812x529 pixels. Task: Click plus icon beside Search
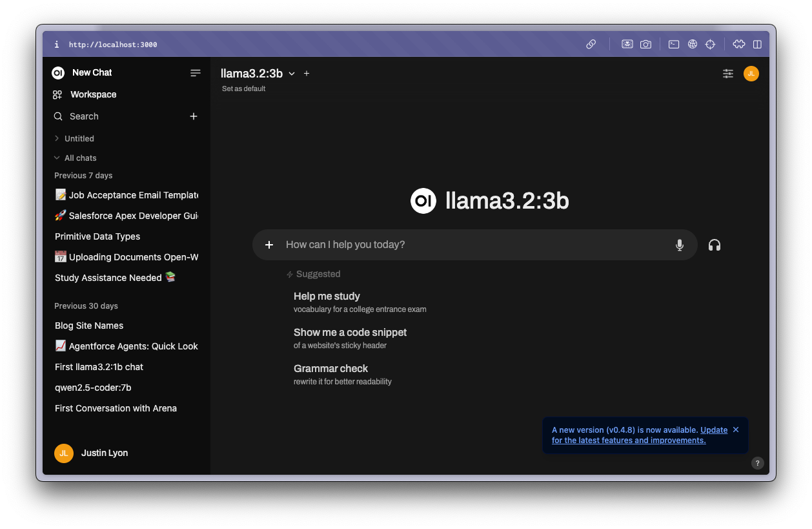[194, 116]
